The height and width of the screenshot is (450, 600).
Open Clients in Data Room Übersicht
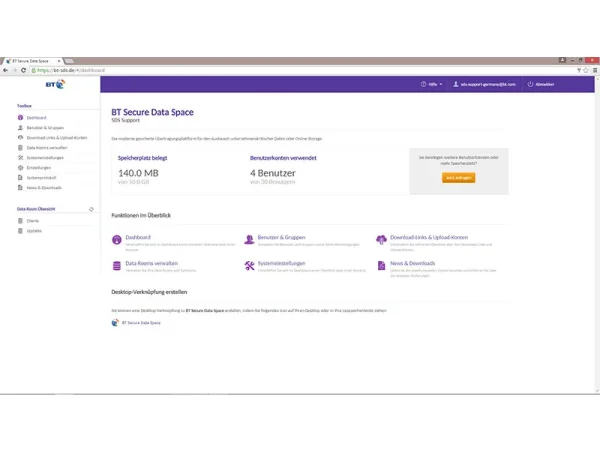click(33, 220)
